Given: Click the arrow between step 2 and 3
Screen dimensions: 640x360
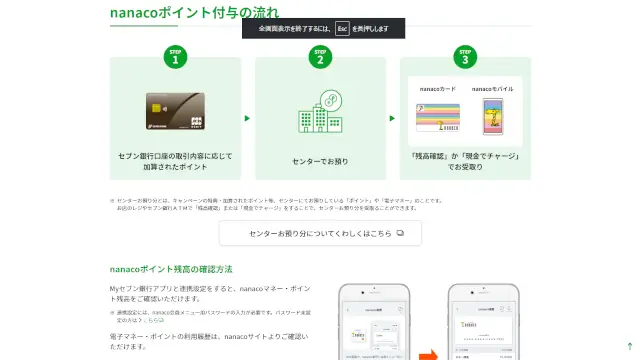Looking at the screenshot, I should (x=392, y=118).
